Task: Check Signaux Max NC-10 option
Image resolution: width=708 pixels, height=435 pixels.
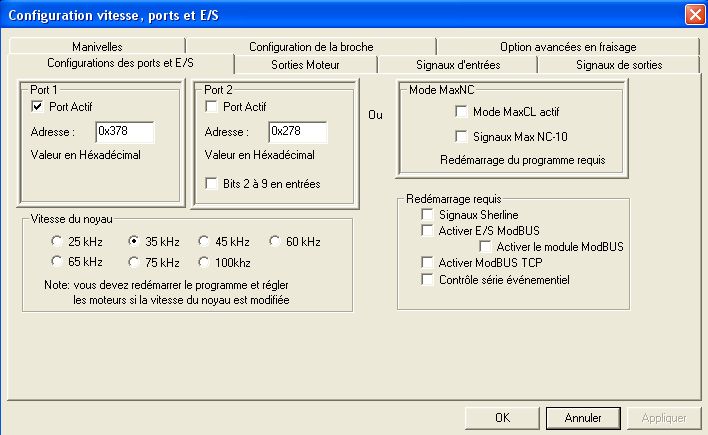Action: [x=461, y=136]
